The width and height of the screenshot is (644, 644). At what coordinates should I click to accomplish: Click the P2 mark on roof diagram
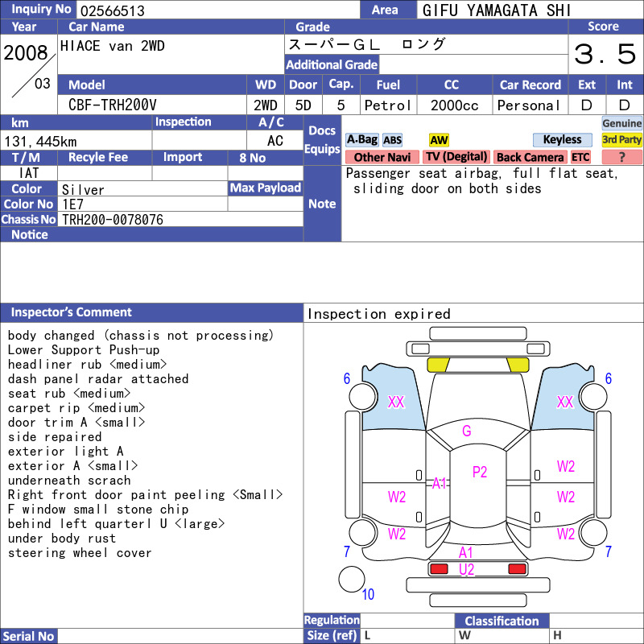[x=479, y=473]
